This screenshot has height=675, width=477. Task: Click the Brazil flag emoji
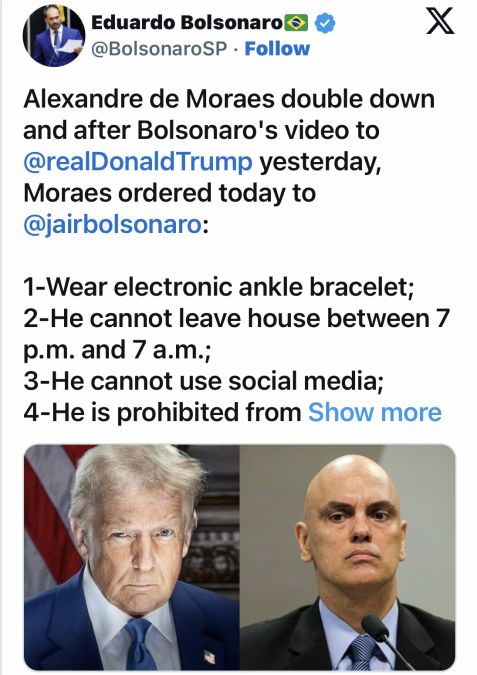click(297, 23)
